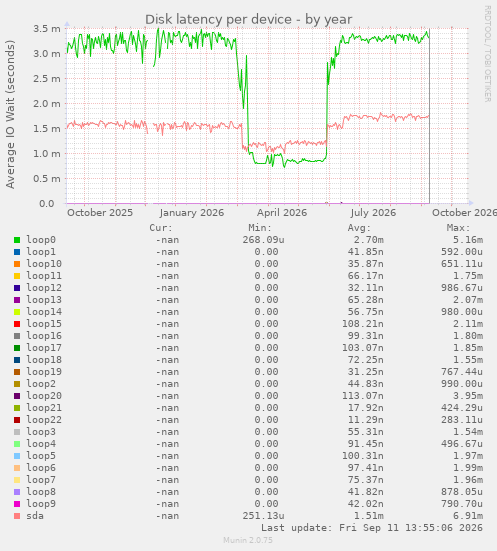Click the '2.0 m' y-axis tick label
Viewport: 497px width, 551px height.
(47, 104)
